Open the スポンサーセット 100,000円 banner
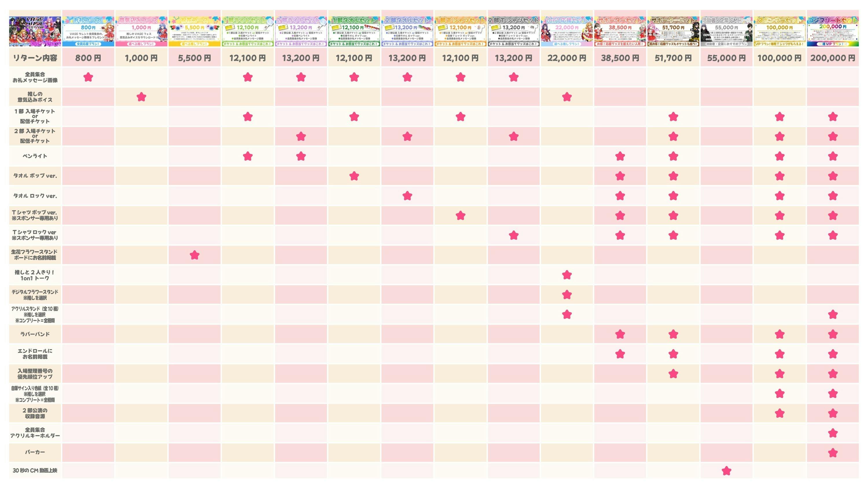This screenshot has height=488, width=868. coord(779,31)
